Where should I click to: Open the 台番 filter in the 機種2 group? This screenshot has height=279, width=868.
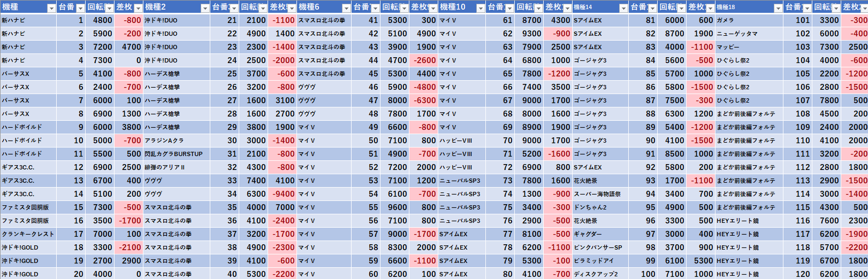click(234, 8)
